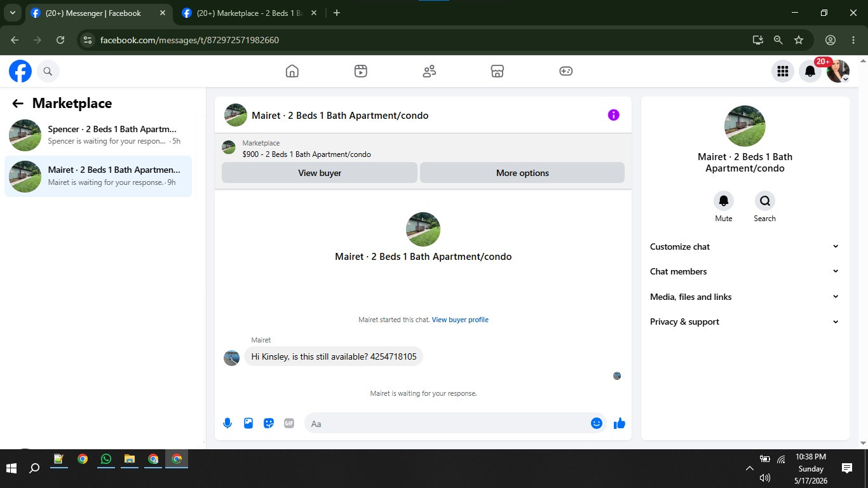
Task: Expand Media, files and links section
Action: point(745,297)
